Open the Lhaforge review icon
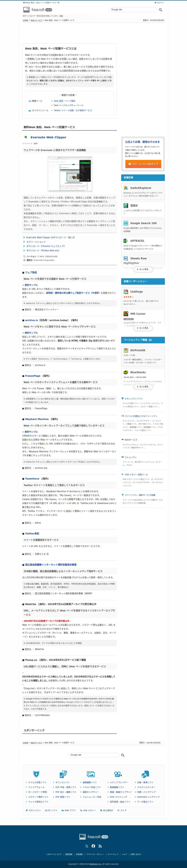Image resolution: width=187 pixels, height=868 pixels. click(126, 292)
